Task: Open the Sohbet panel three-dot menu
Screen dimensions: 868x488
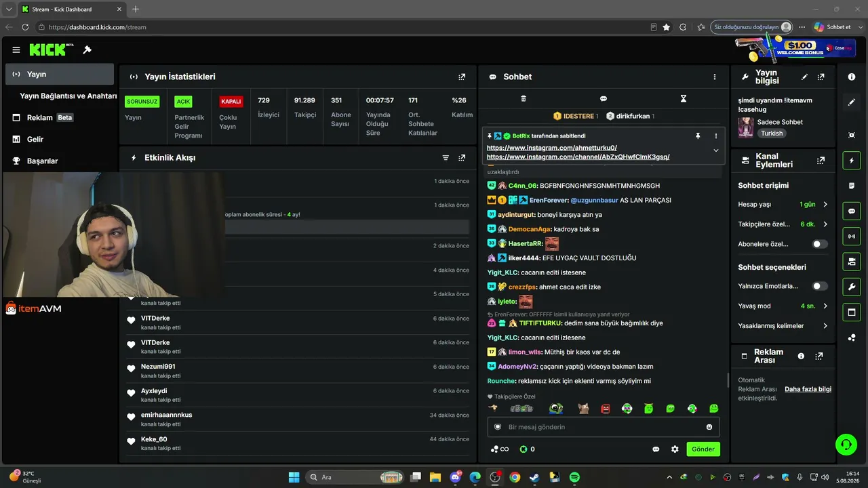Action: 714,77
